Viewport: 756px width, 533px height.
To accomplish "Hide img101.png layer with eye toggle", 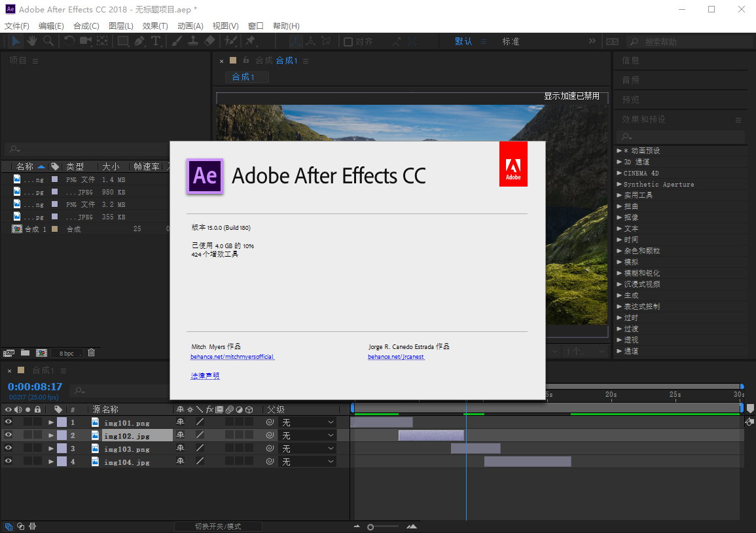I will coord(9,422).
